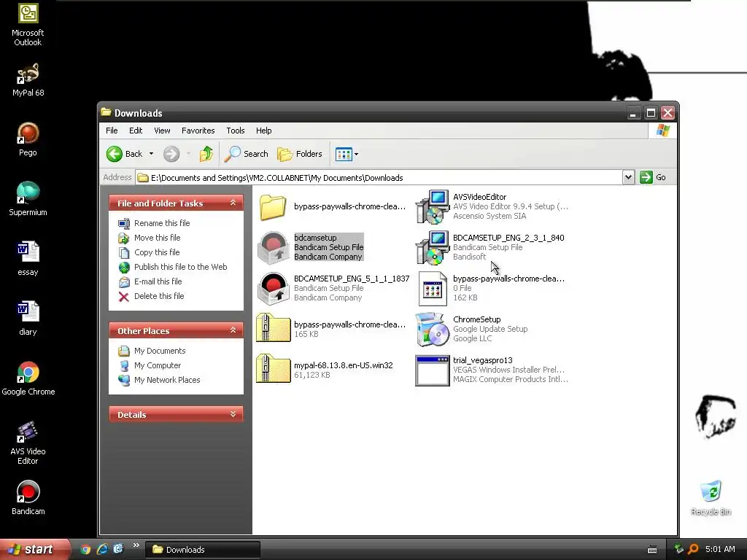Viewport: 747px width, 560px height.
Task: Go to My Documents in Other Places
Action: [x=160, y=351]
